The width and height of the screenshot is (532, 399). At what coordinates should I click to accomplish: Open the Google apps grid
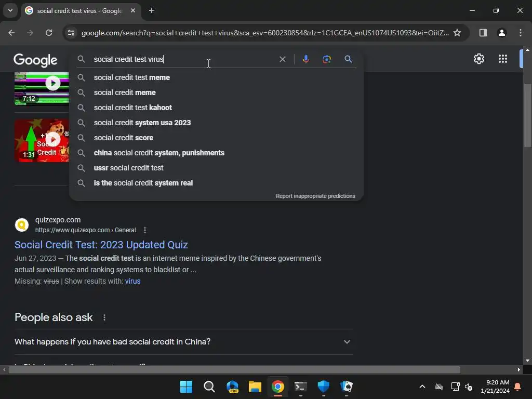click(503, 59)
